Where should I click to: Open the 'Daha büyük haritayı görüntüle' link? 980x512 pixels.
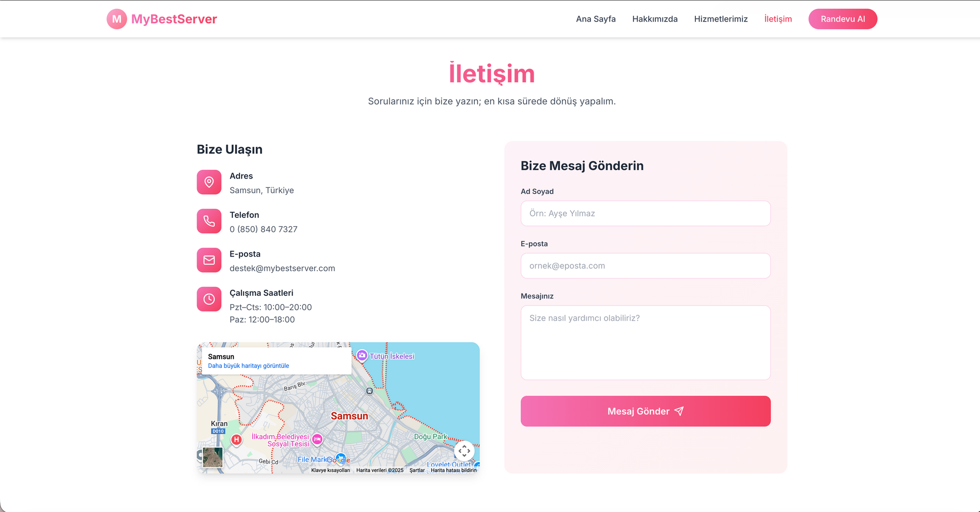coord(248,366)
